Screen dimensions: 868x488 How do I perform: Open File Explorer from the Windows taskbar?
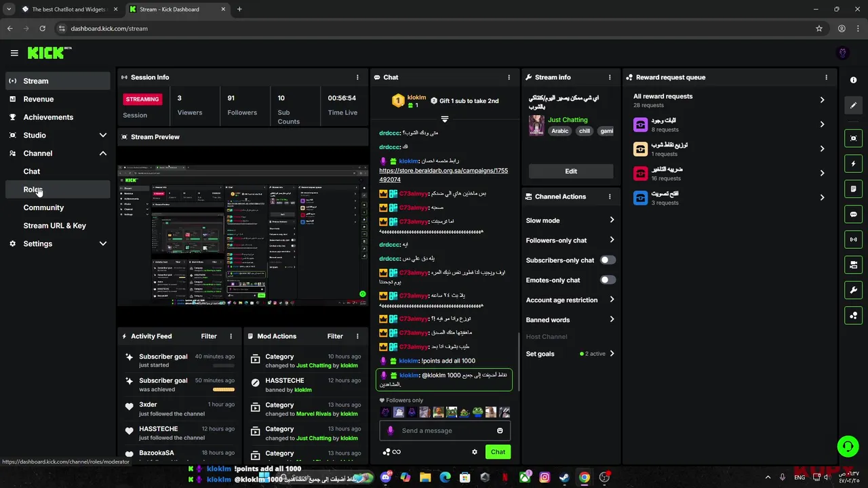pos(425,477)
